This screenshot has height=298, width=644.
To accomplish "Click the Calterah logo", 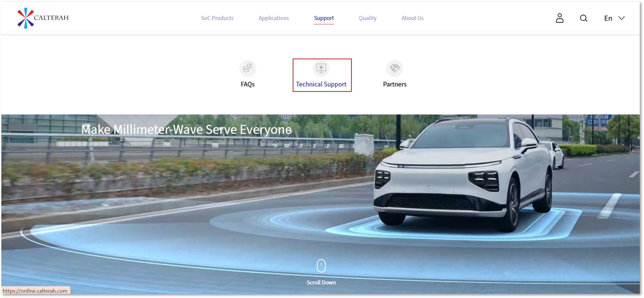I will point(43,18).
